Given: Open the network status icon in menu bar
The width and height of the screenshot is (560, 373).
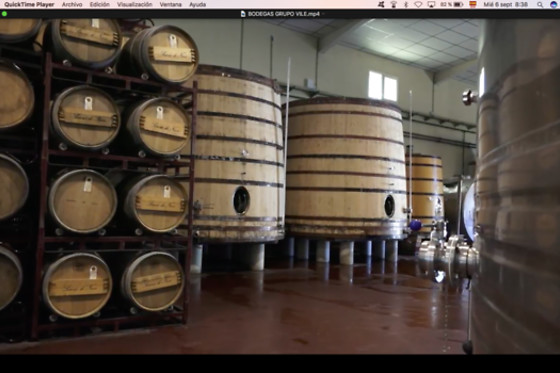Looking at the screenshot, I should tap(394, 5).
